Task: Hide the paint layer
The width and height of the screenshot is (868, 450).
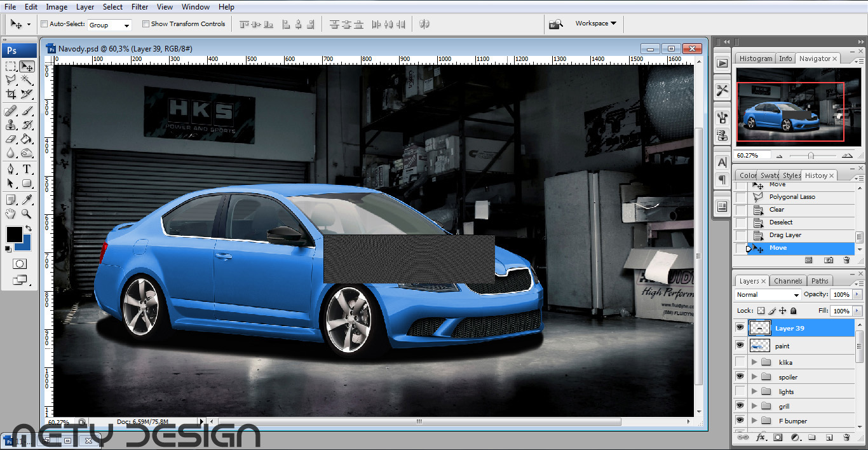Action: [740, 346]
